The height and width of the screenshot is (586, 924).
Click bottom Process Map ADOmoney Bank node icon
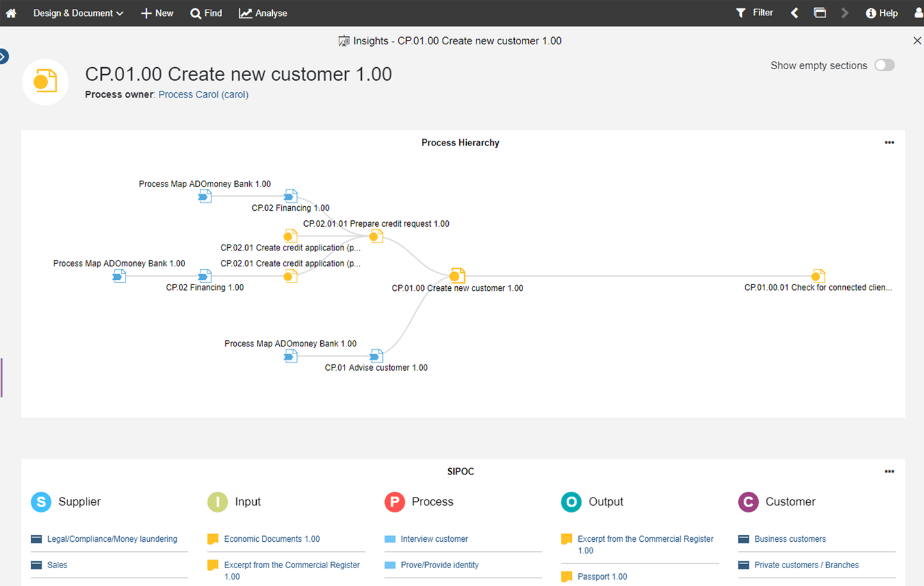coord(291,356)
